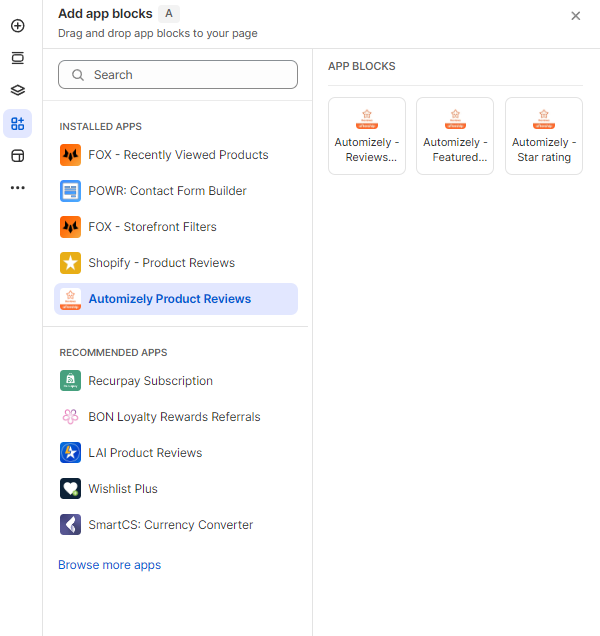Select the Automizely - Featured... block label
600x636 pixels.
click(455, 150)
